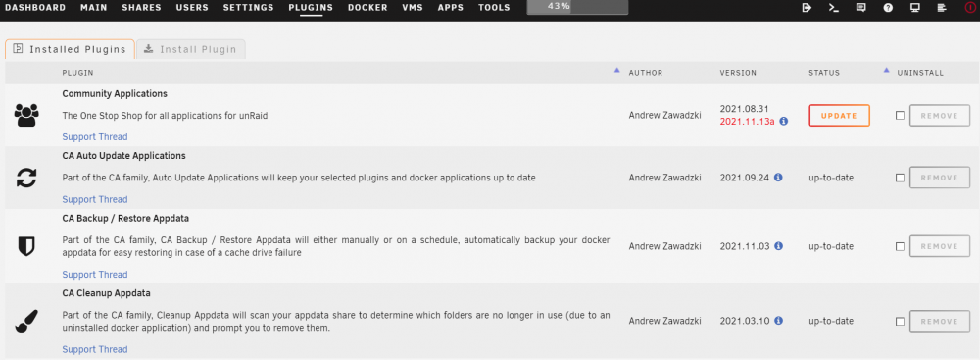This screenshot has height=360, width=980.
Task: Click the red 2021.11.13a version text
Action: coord(748,121)
